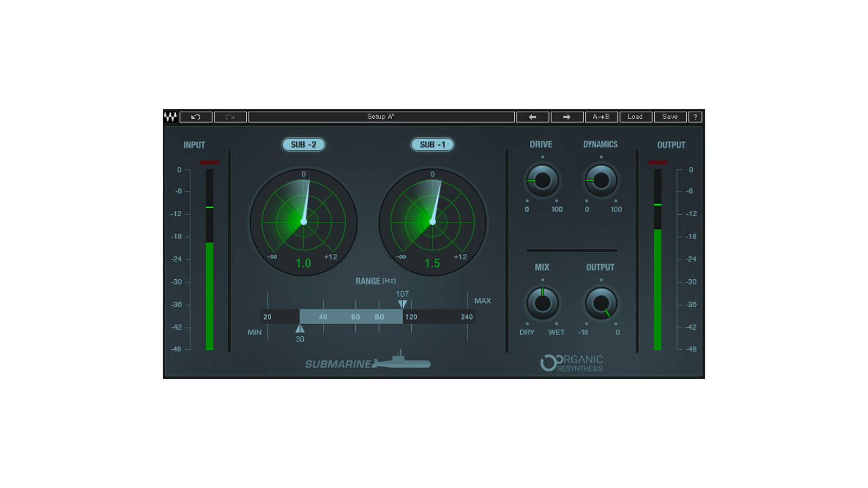Reset the input meter clip indicator
The width and height of the screenshot is (868, 488).
pos(209,162)
